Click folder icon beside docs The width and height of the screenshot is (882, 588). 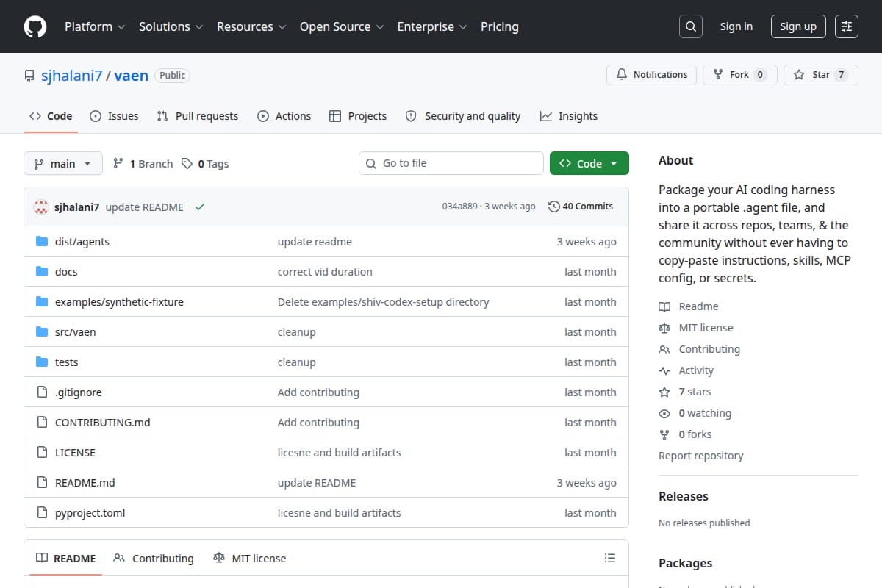(42, 271)
